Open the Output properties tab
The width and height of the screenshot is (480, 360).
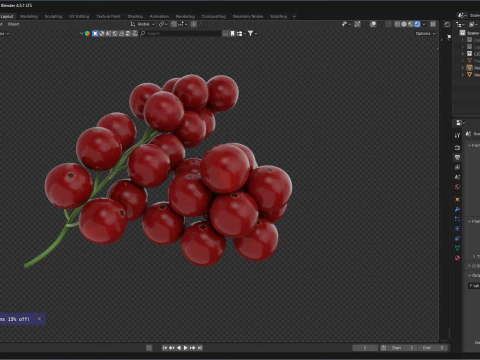coord(457,157)
